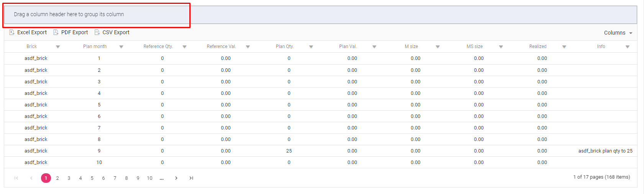Viewport: 644px width, 194px height.
Task: Click the Reference Val. column header
Action: click(221, 46)
